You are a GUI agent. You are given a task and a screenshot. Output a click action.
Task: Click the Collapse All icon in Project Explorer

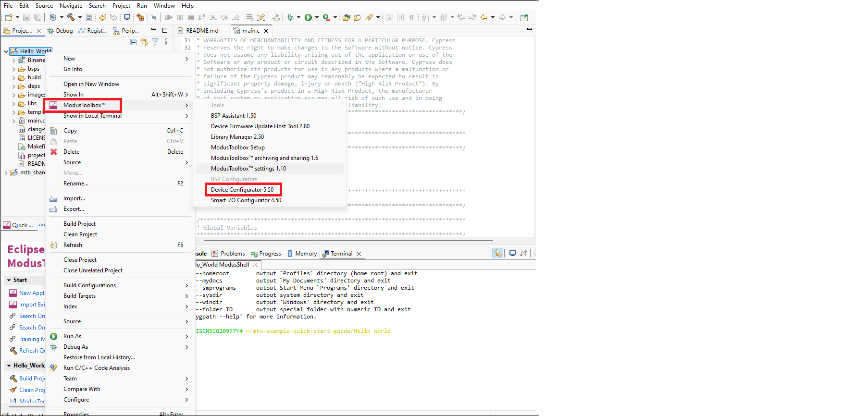coord(134,42)
